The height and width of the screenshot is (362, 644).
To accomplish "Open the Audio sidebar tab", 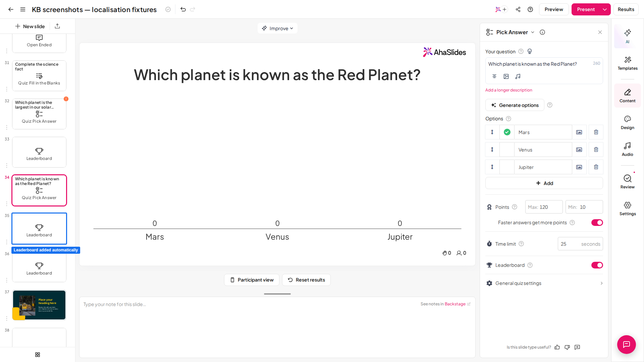I will coord(627,149).
